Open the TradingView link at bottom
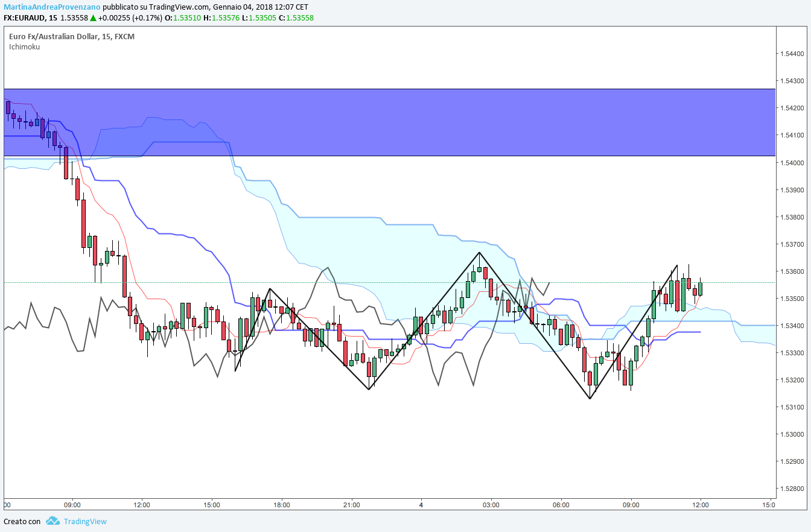The width and height of the screenshot is (811, 532). (x=85, y=521)
